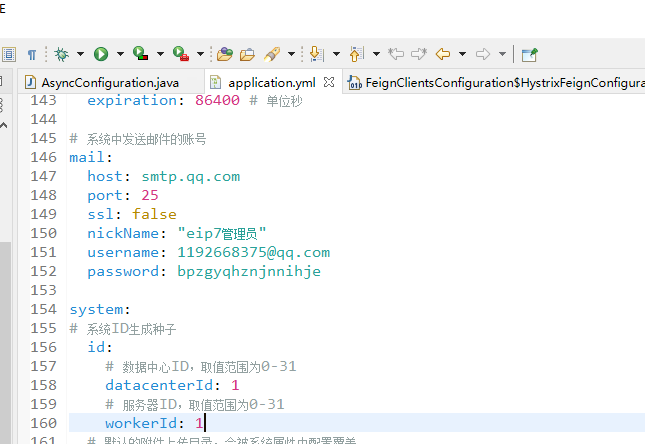Click the Last Edit Location icon

coord(396,54)
